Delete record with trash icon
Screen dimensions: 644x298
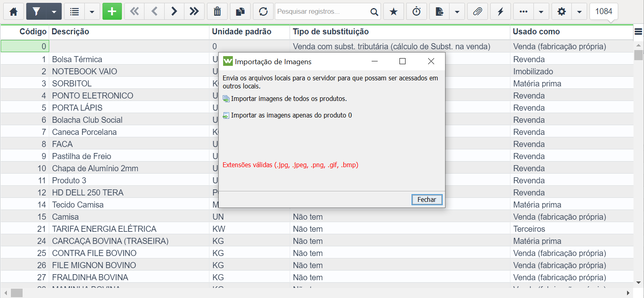pos(217,11)
